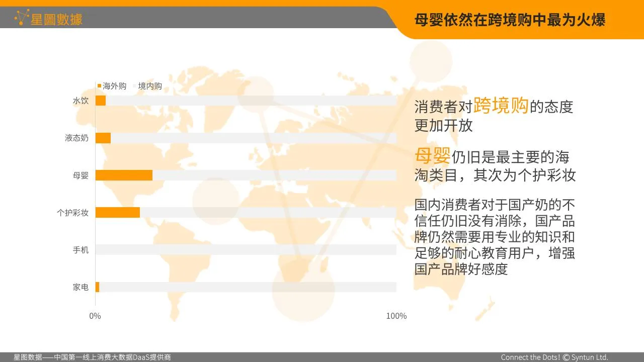Click the orange 海外购 legend marker
Viewport: 644px width, 362px height.
click(x=100, y=86)
